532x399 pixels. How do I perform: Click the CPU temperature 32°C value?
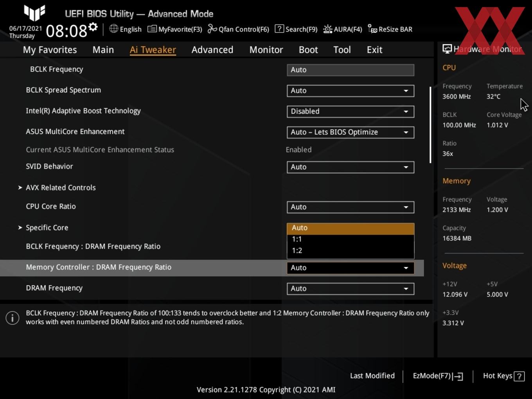[493, 97]
